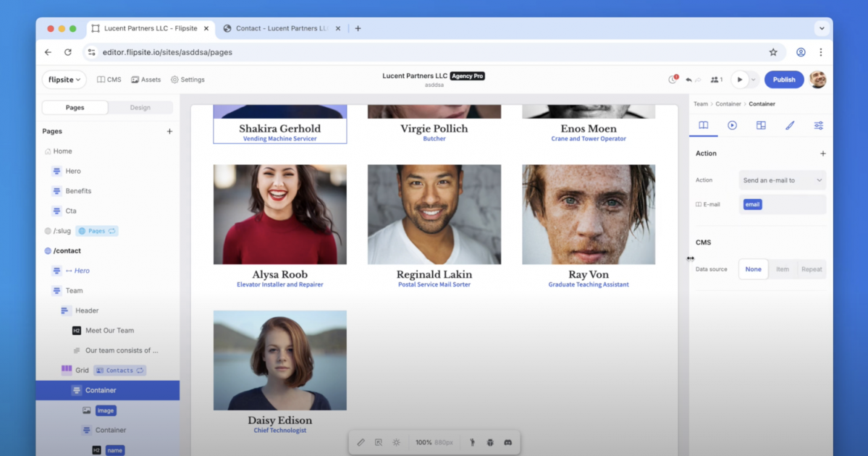Switch to the Design tab
The image size is (868, 456).
click(140, 107)
